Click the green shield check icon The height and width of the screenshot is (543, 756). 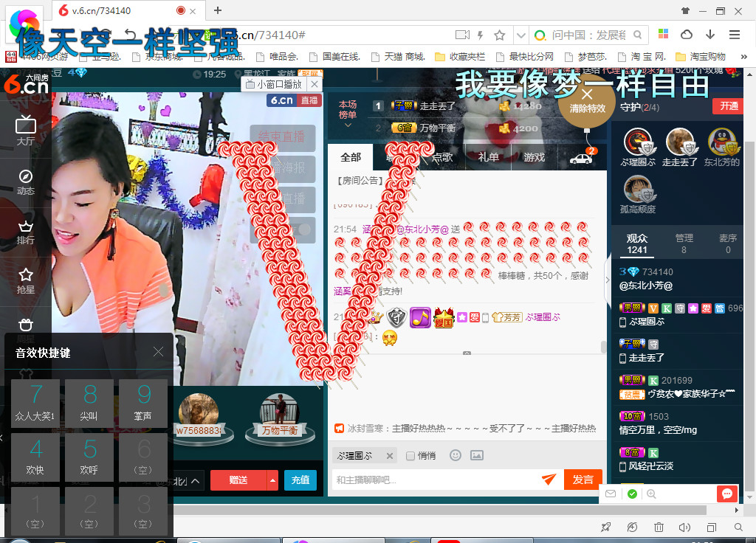click(632, 494)
